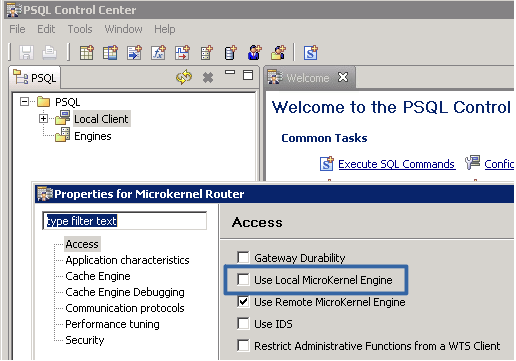Uncheck Use Remote MicroKernel Engine
The width and height of the screenshot is (516, 361).
point(243,302)
